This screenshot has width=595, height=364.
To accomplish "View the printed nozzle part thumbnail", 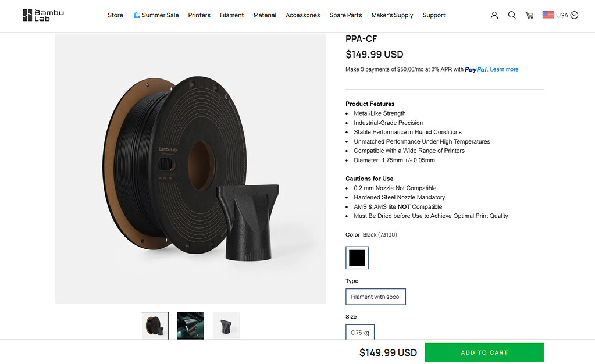I will click(226, 326).
